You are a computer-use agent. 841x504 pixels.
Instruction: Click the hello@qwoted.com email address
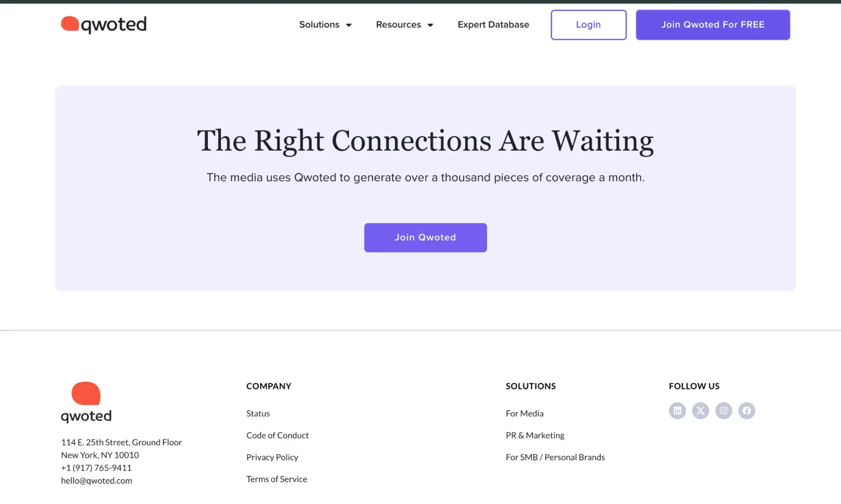tap(96, 480)
